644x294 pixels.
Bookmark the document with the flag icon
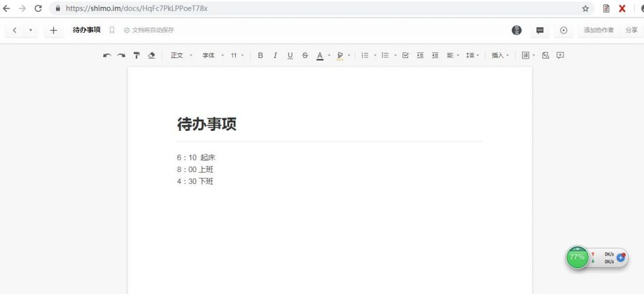coord(112,30)
